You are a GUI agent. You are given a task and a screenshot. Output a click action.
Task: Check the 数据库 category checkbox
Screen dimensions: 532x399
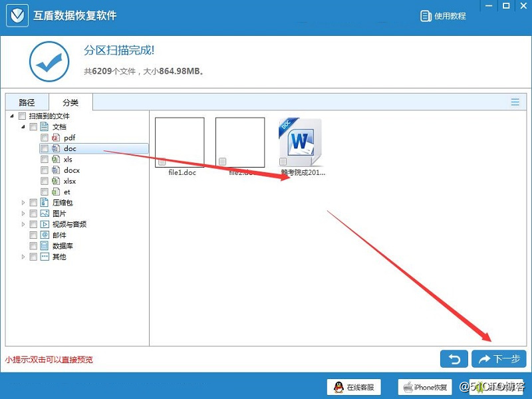33,246
